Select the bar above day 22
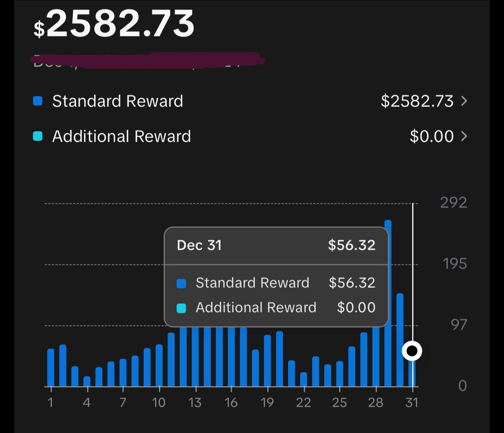This screenshot has height=433, width=504. pyautogui.click(x=304, y=379)
